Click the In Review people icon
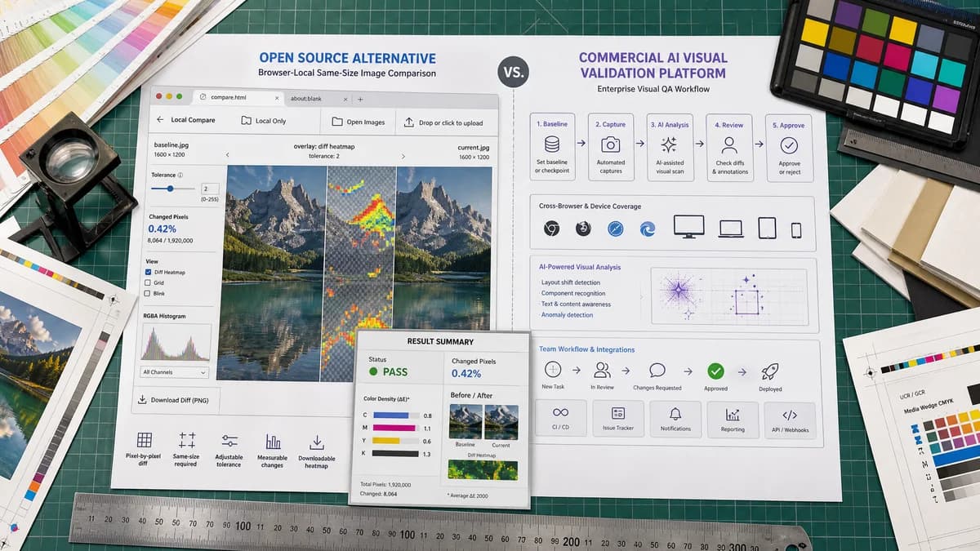980x551 pixels. pos(603,370)
